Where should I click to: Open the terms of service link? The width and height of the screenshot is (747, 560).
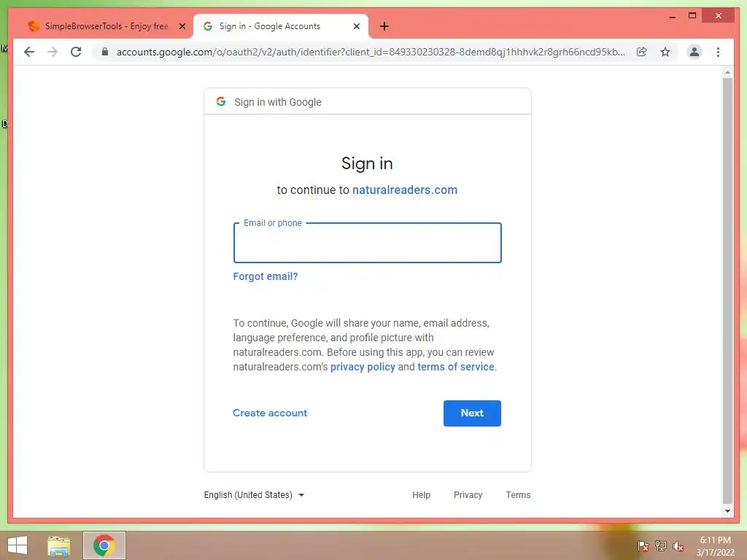point(456,367)
